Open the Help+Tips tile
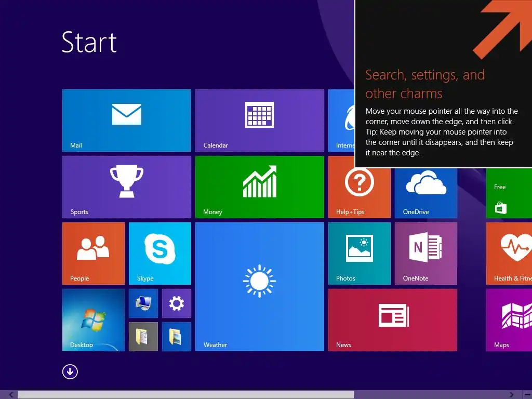The image size is (532, 399). tap(360, 193)
